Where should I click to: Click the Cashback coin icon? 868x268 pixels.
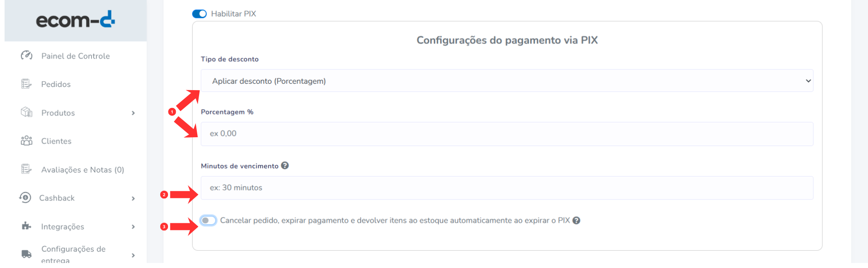[x=25, y=198]
